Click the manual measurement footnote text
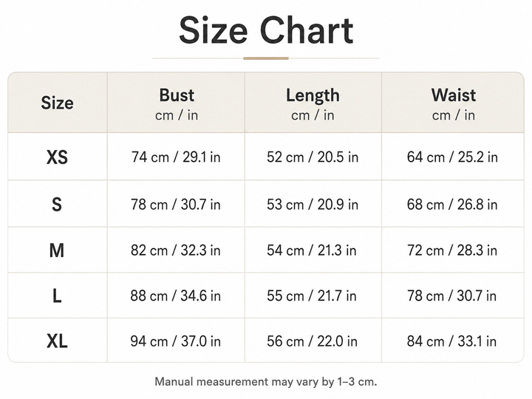532x399 pixels. point(266,382)
